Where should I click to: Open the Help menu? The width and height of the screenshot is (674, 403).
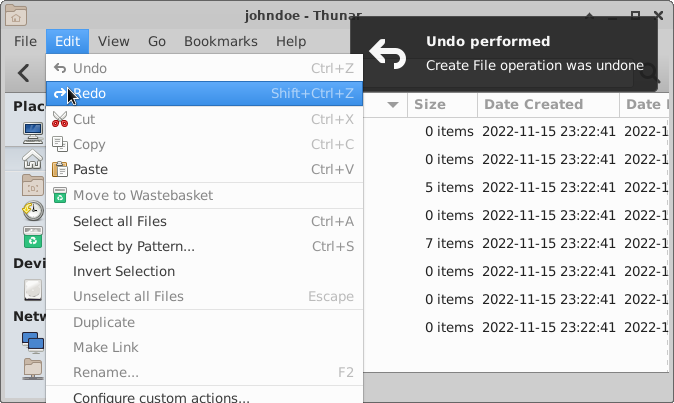click(291, 41)
